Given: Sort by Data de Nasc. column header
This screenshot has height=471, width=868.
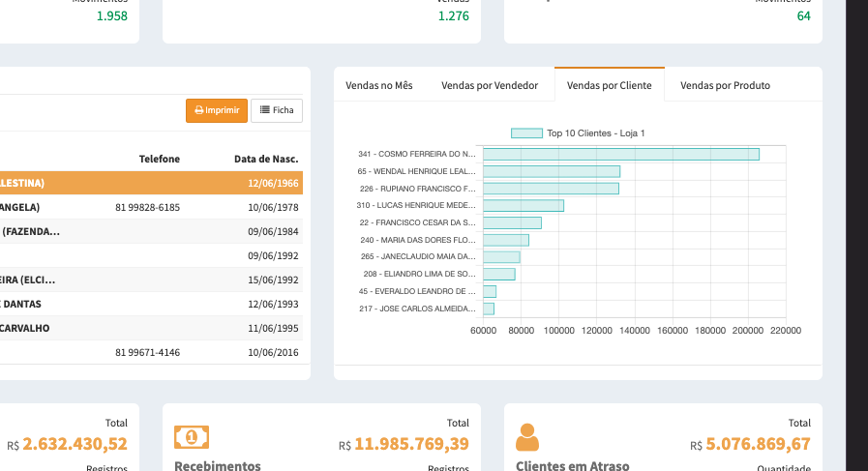Looking at the screenshot, I should point(266,159).
